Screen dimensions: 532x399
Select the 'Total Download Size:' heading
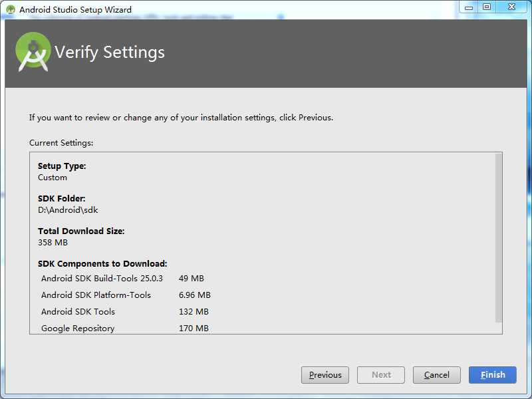pyautogui.click(x=81, y=231)
